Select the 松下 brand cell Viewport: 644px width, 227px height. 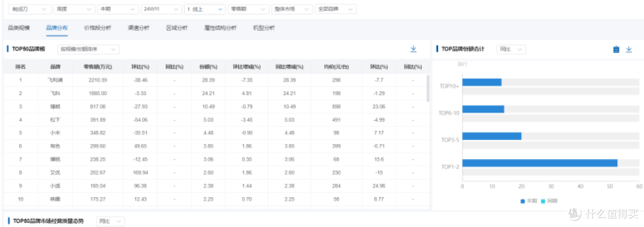pos(55,119)
